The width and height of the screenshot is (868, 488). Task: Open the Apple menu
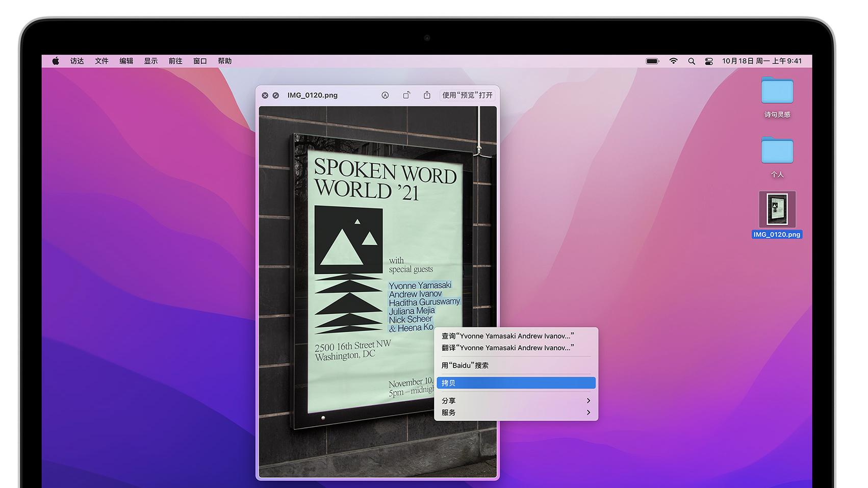pos(56,61)
